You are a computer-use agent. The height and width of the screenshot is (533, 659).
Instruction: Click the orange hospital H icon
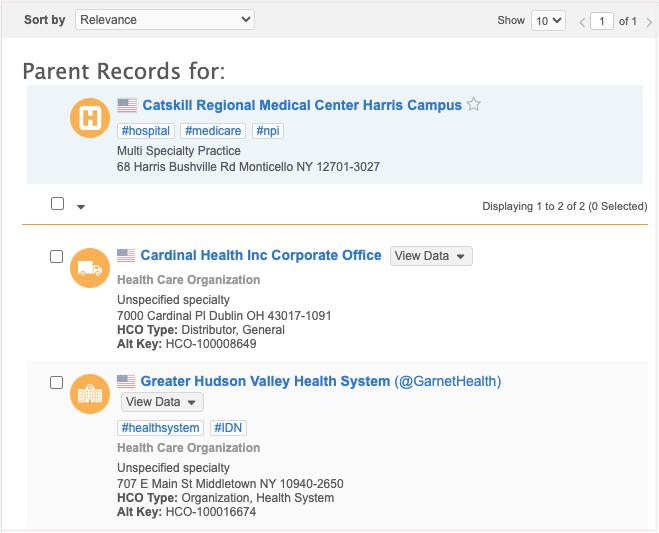90,118
